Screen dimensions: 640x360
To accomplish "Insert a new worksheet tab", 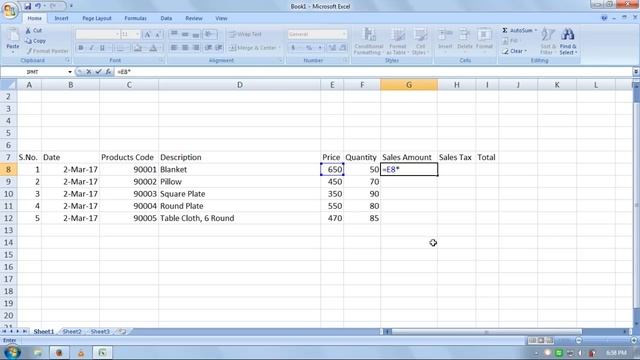I will (x=122, y=331).
